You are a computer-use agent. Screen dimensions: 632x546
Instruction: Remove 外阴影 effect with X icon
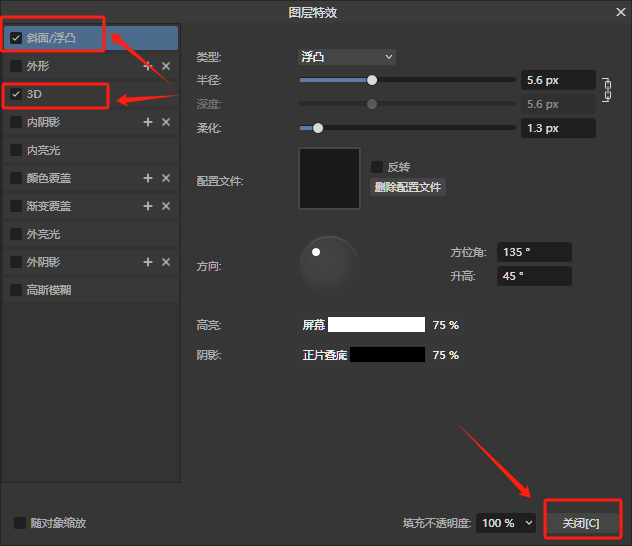pyautogui.click(x=166, y=262)
